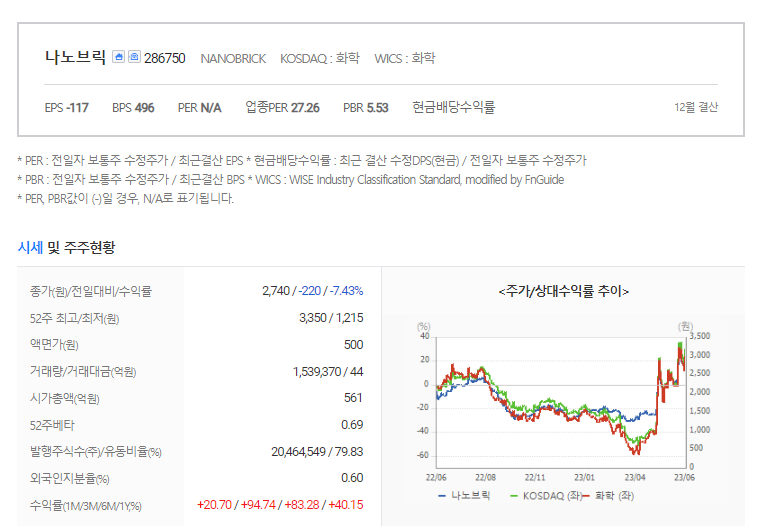Click the 52주베타 row label
Image resolution: width=761 pixels, height=526 pixels.
52,426
